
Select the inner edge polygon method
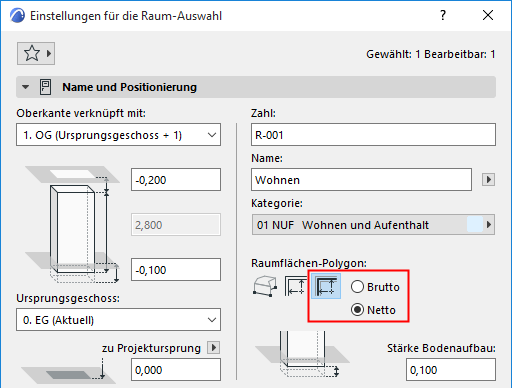coord(296,286)
